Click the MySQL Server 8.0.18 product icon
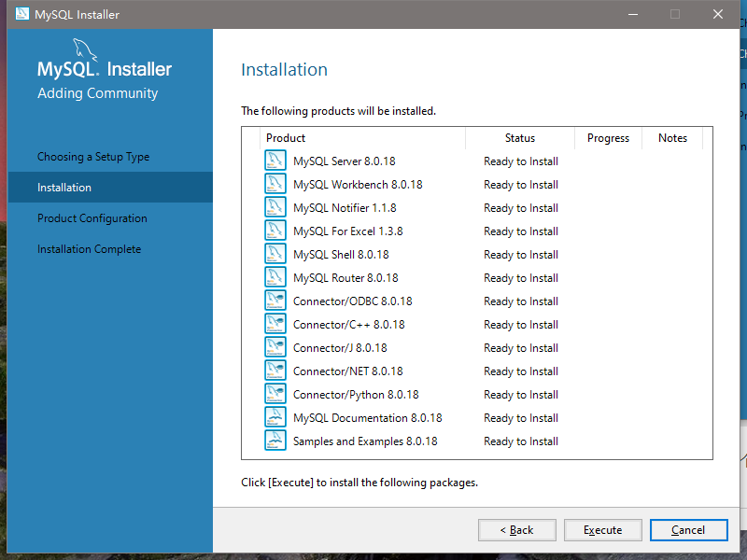Viewport: 747px width, 560px height. point(275,161)
